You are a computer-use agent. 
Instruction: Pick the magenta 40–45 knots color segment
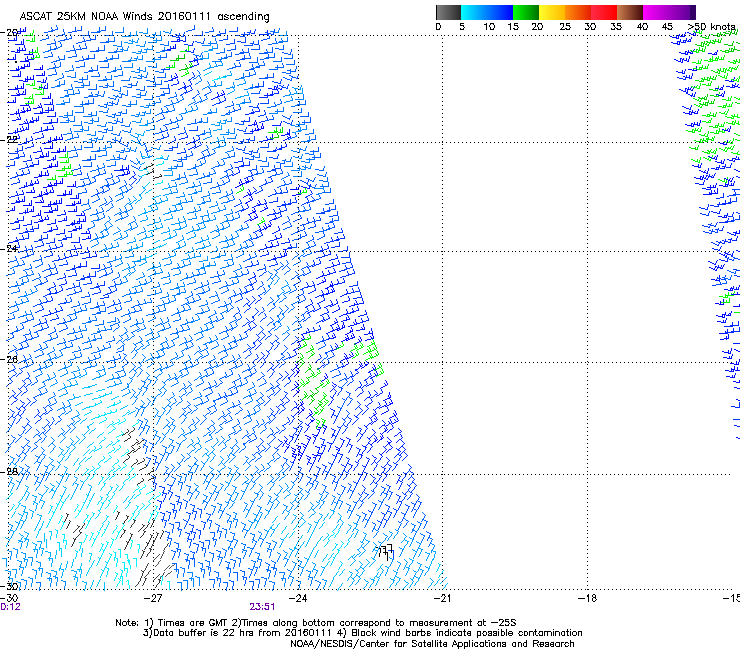click(656, 12)
